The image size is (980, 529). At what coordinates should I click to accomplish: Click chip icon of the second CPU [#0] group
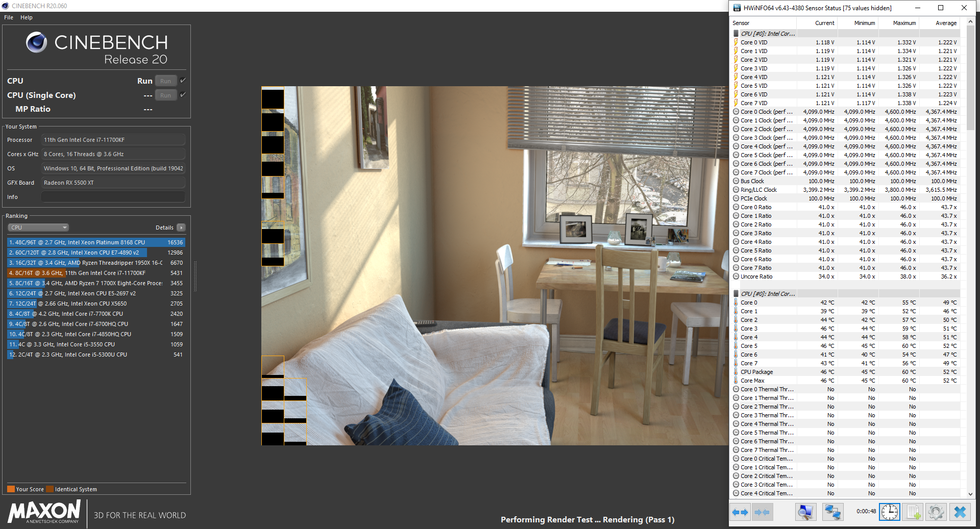pos(736,294)
